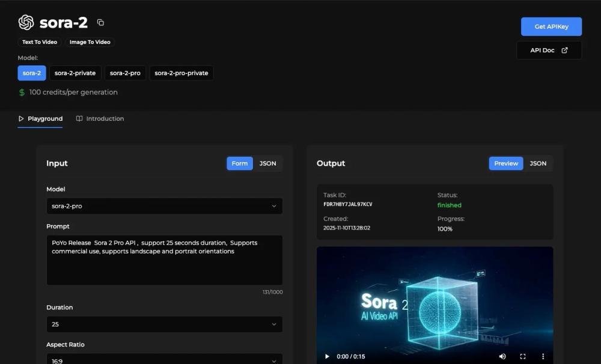Switch Input view to JSON
This screenshot has height=364, width=601.
click(267, 163)
